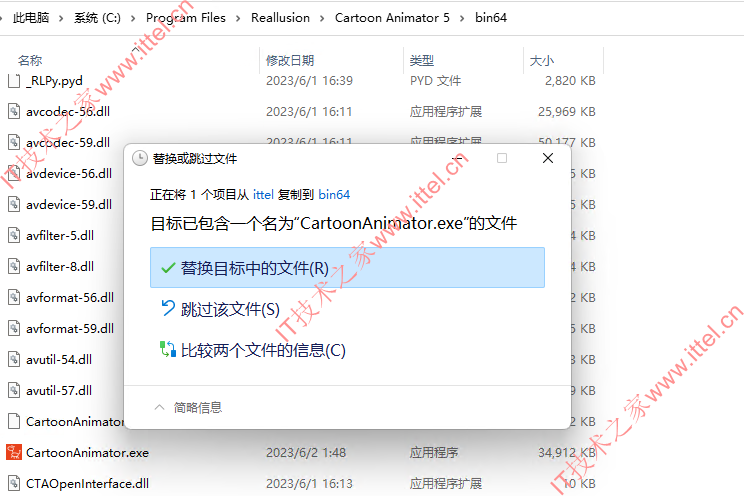Navigate to Reallusion in breadcrumb

[x=280, y=18]
